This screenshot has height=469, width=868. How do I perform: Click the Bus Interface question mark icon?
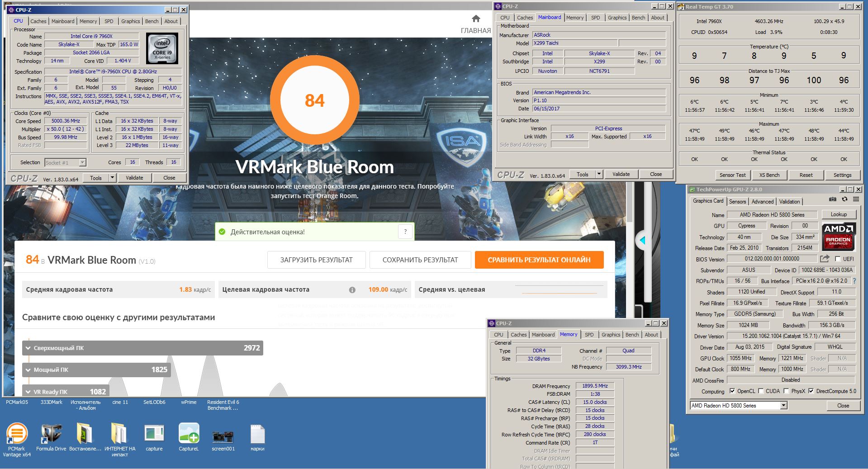[854, 281]
